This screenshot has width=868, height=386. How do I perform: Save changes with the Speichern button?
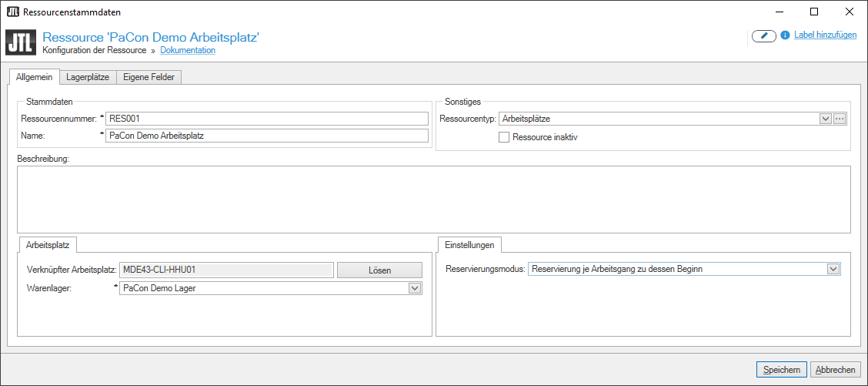[782, 370]
